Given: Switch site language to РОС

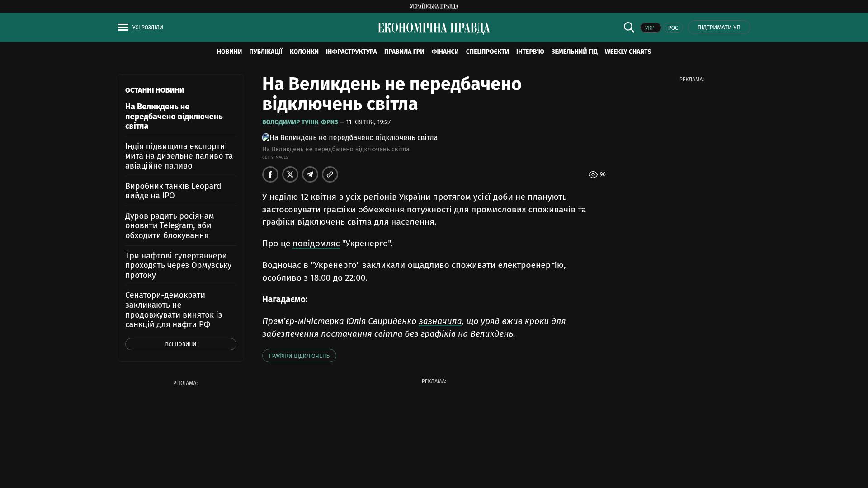Looking at the screenshot, I should pyautogui.click(x=673, y=28).
